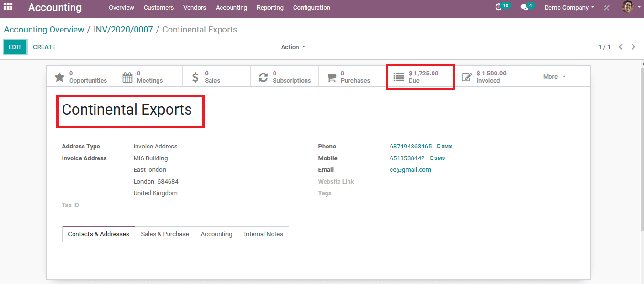Screen dimensions: 644x284
Task: Click mobile number 6513538442
Action: click(x=407, y=158)
